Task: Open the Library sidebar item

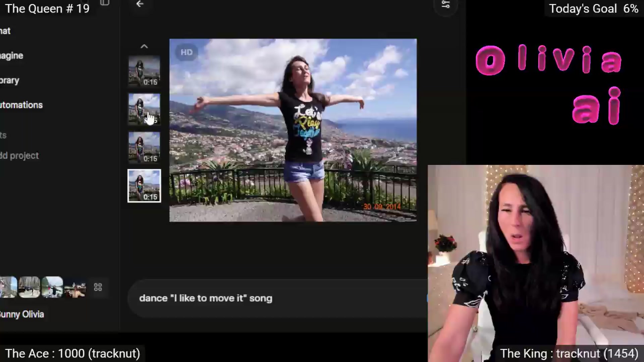Action: click(9, 80)
